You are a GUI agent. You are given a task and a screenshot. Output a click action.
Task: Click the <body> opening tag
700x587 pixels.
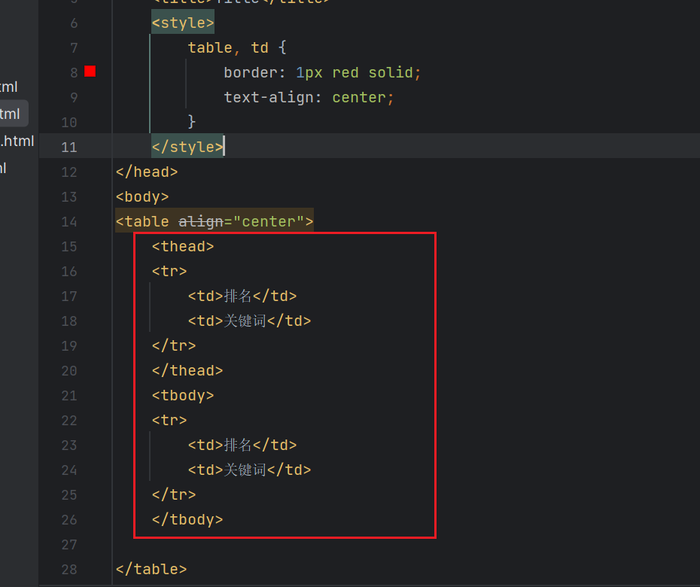tap(142, 197)
